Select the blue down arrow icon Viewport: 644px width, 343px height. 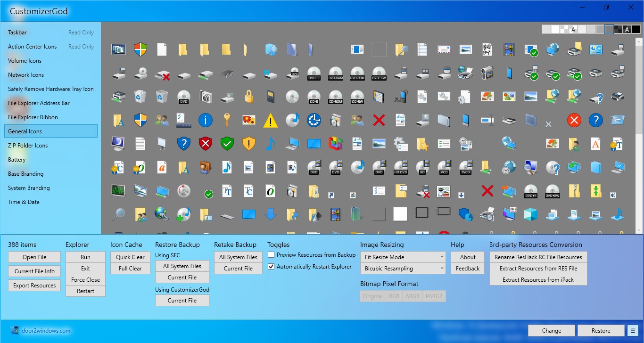click(x=271, y=214)
